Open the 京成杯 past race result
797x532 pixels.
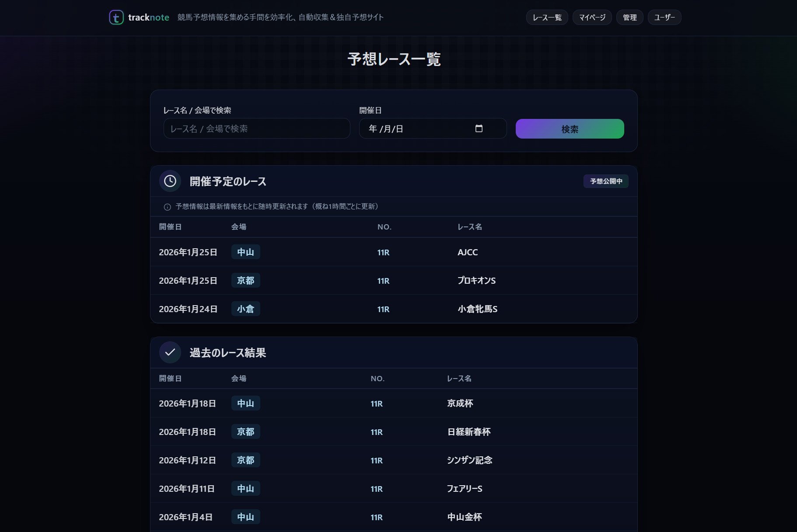[x=460, y=403]
